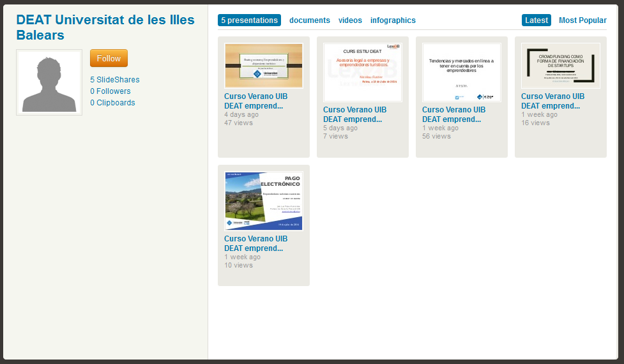This screenshot has width=624, height=364.
Task: Open the profile avatar image
Action: click(x=49, y=82)
